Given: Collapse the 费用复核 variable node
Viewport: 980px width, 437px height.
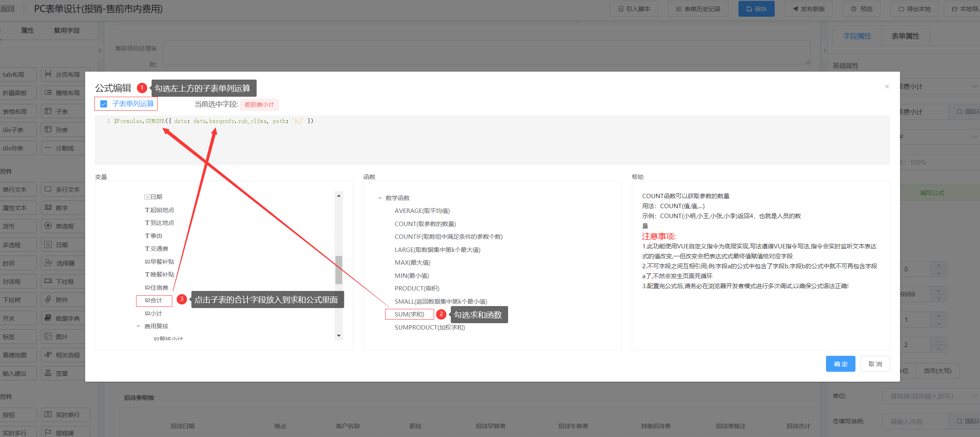Looking at the screenshot, I should coord(138,326).
